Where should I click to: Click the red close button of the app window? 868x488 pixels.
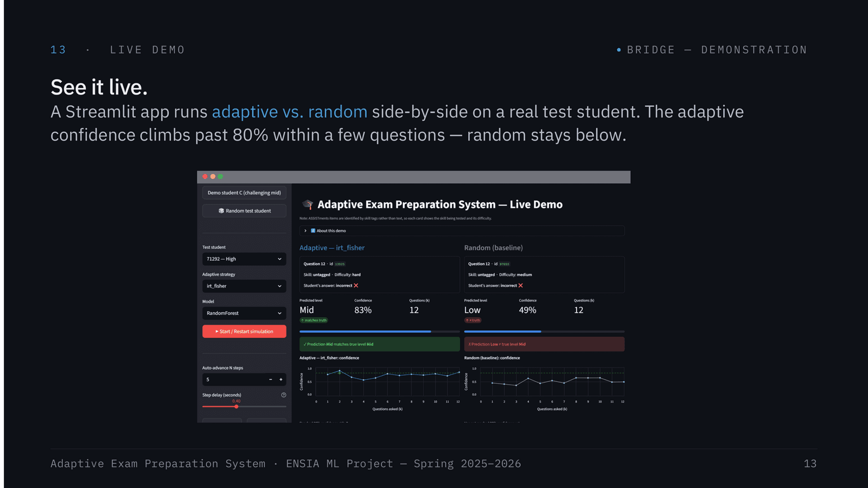pos(205,177)
